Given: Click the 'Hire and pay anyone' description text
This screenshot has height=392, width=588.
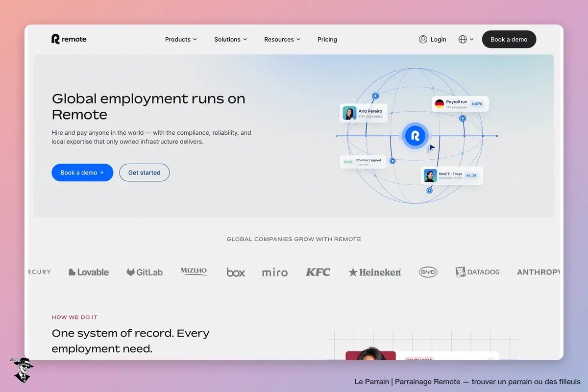Looking at the screenshot, I should [151, 137].
